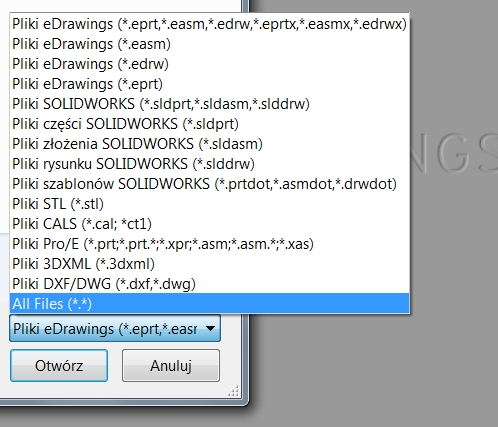Pick Pliki CALS (*.cal; *ct1) type
The height and width of the screenshot is (427, 498).
(210, 224)
